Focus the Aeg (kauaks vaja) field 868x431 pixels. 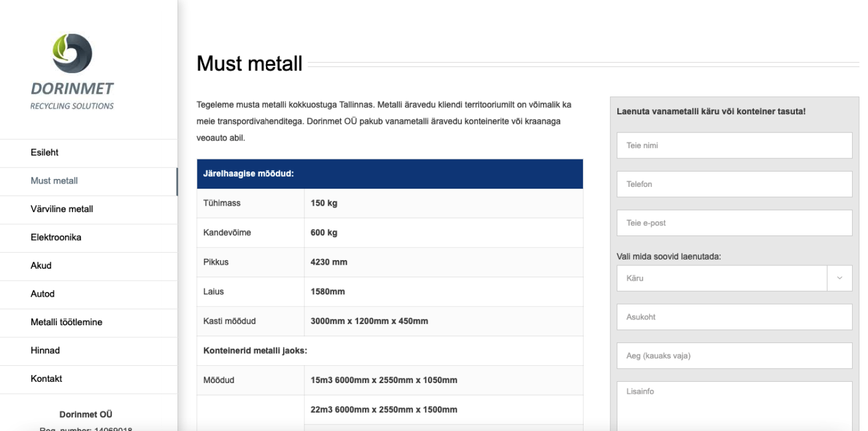tap(734, 356)
